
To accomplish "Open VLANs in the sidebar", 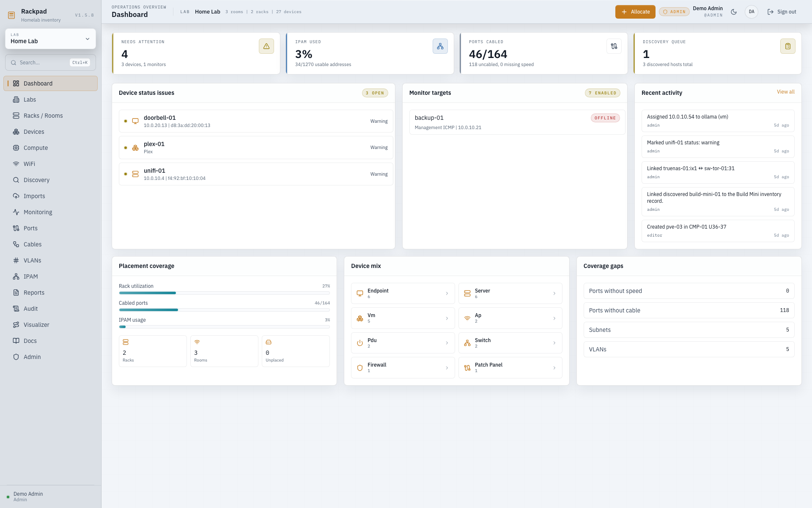I will click(x=50, y=260).
